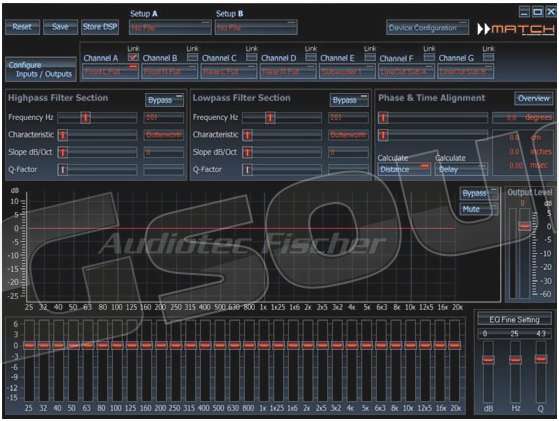Click the 12k5 EQ band fader
The image size is (559, 421).
pyautogui.click(x=425, y=345)
